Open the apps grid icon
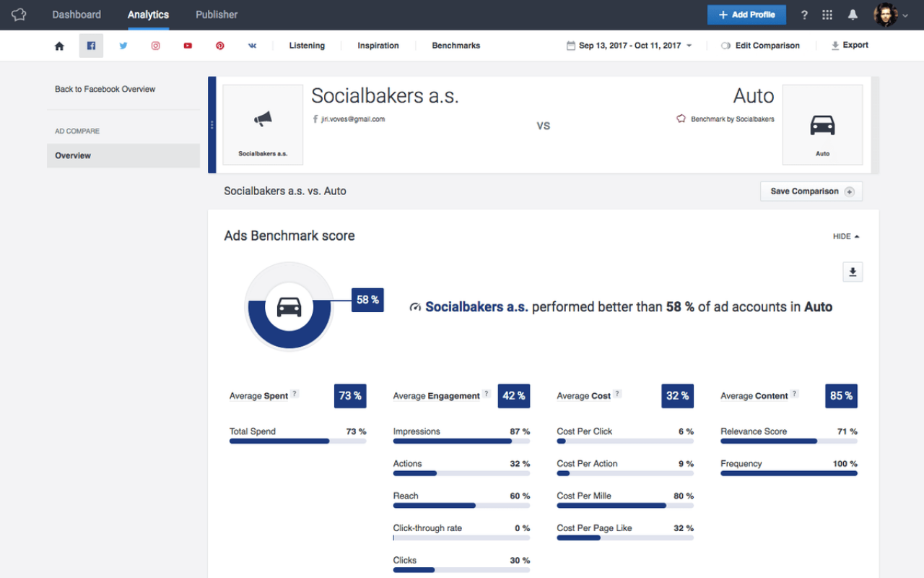This screenshot has height=578, width=924. tap(827, 15)
